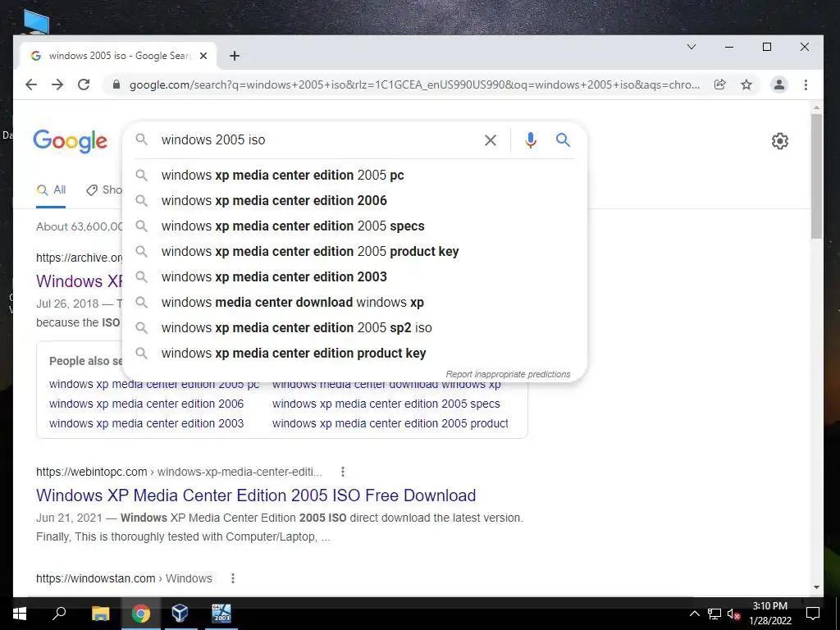Open a new tab with plus button

pos(234,56)
